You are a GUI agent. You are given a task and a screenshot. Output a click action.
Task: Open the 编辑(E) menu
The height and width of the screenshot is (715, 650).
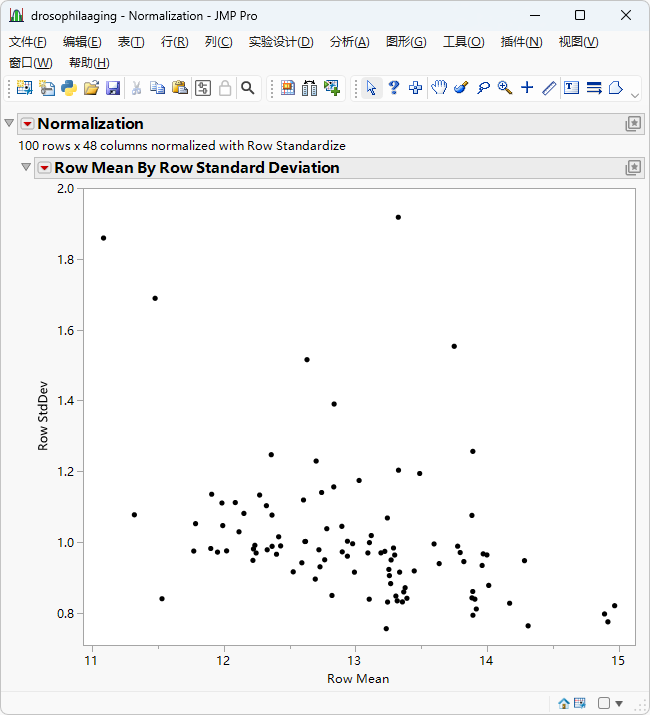point(82,42)
